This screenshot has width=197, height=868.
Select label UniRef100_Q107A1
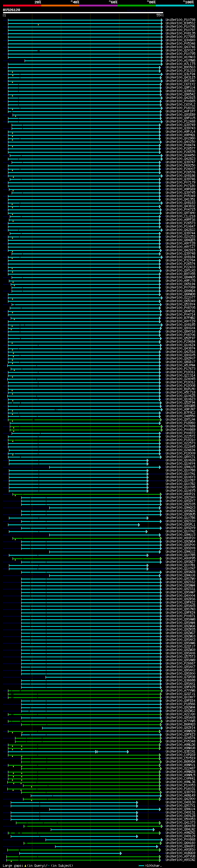coord(180,474)
